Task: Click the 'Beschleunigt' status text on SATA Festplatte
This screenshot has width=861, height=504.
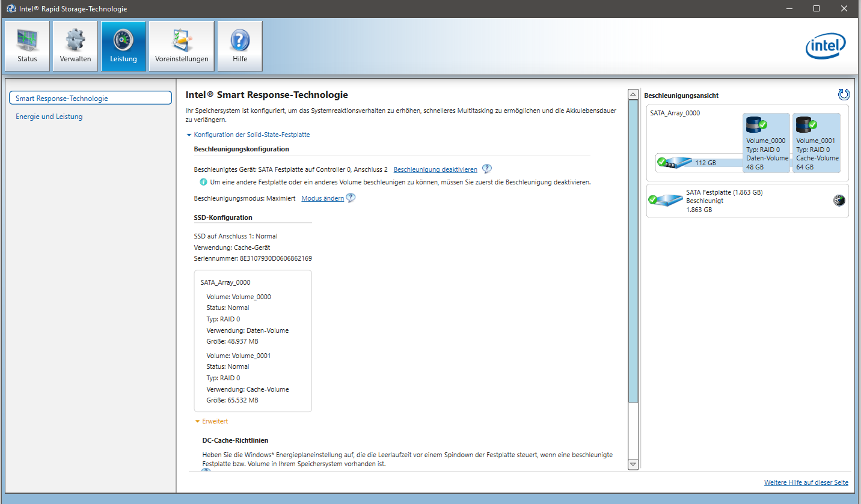Action: click(705, 201)
